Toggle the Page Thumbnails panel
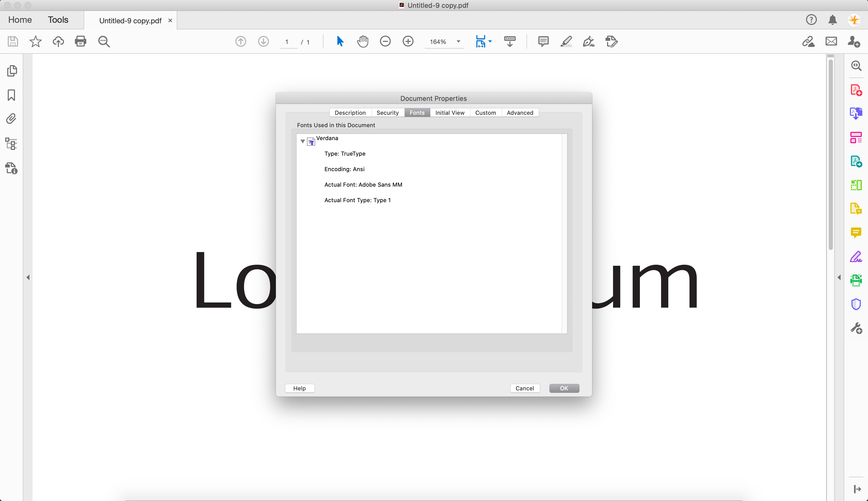 click(11, 71)
